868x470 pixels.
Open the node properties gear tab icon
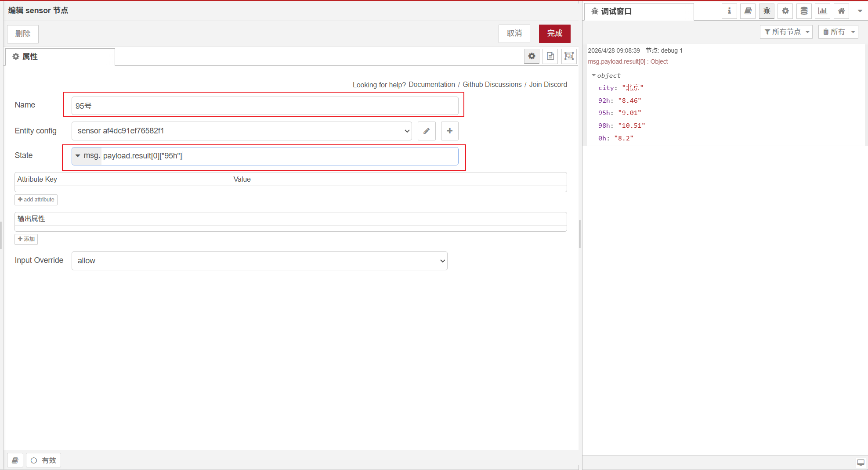tap(532, 56)
